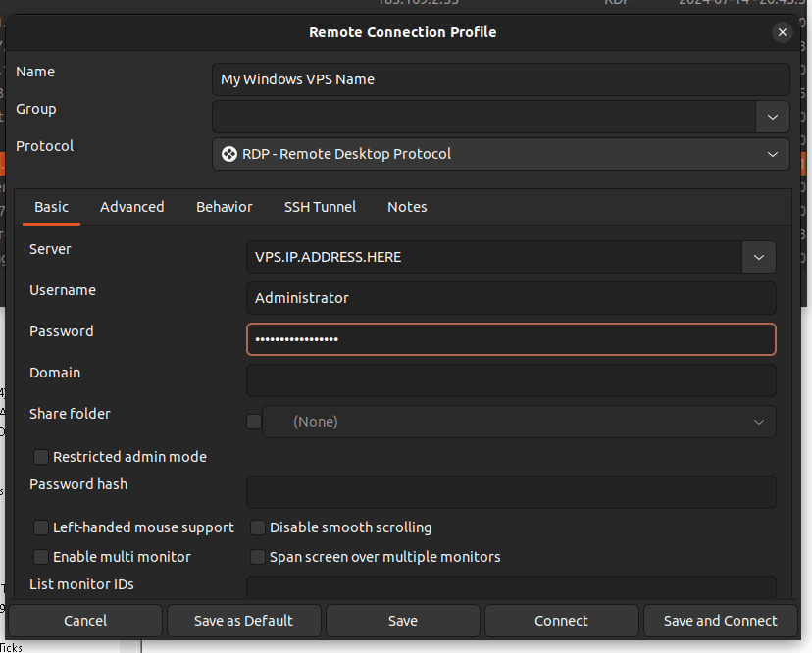Enable Disable smooth scrolling option

257,527
